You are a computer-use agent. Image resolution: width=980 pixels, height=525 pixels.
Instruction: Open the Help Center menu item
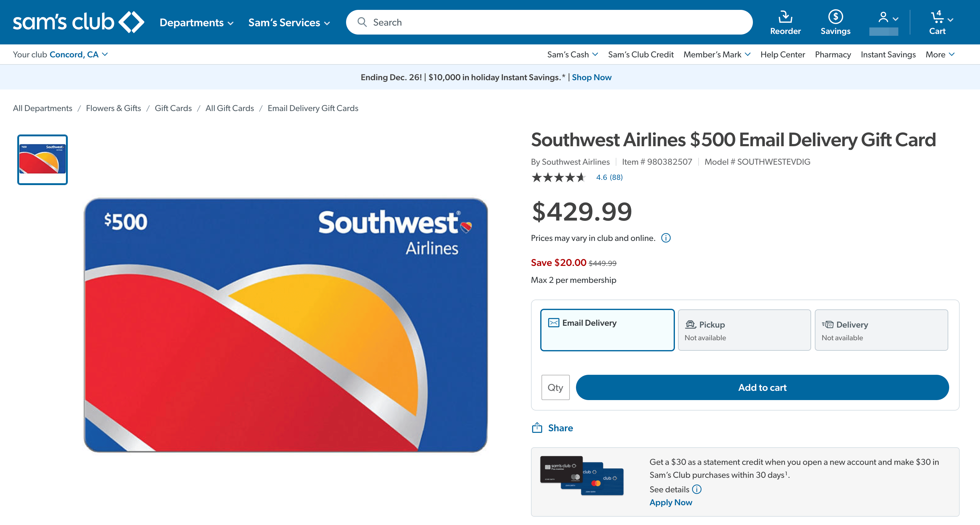coord(782,54)
